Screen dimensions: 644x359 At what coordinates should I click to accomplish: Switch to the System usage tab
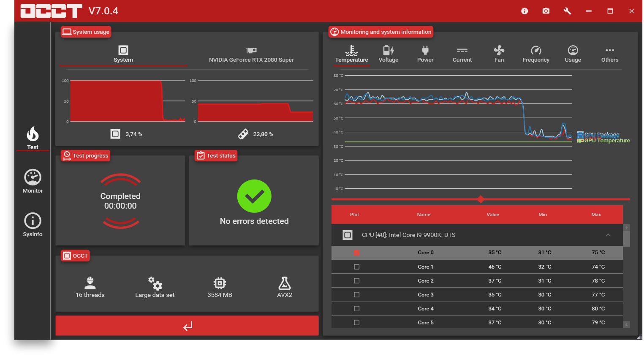click(x=123, y=54)
